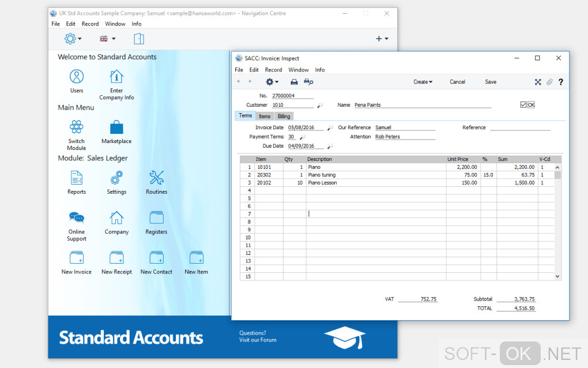Open the Create dropdown in Invoice window
Image resolution: width=588 pixels, height=368 pixels.
pos(423,82)
